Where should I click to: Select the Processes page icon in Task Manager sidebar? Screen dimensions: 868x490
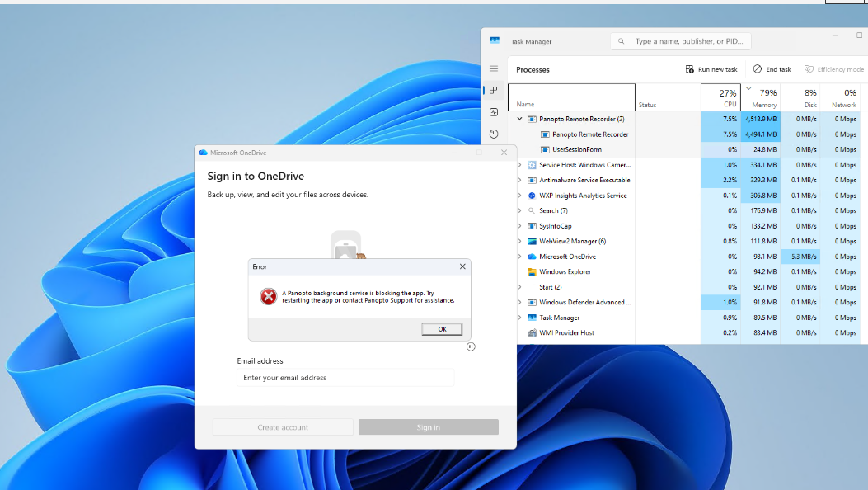[494, 90]
